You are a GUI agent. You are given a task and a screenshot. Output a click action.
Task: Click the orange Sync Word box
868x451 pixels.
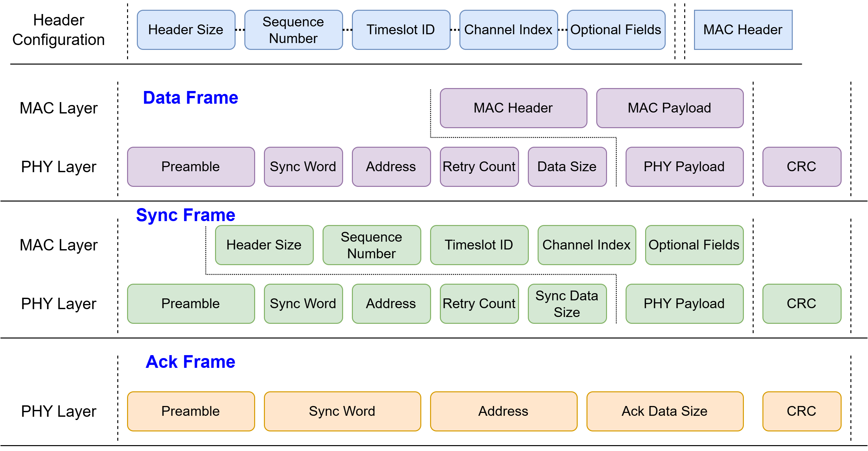(342, 411)
